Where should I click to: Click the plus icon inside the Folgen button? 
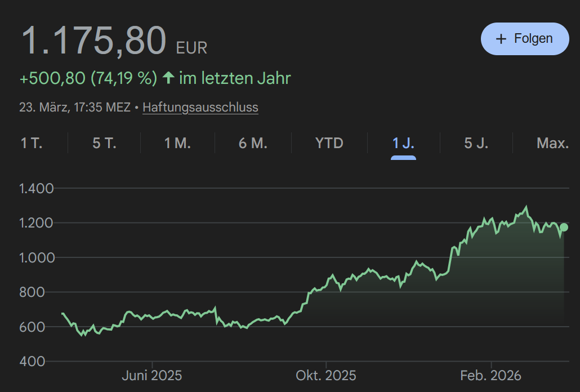point(500,38)
